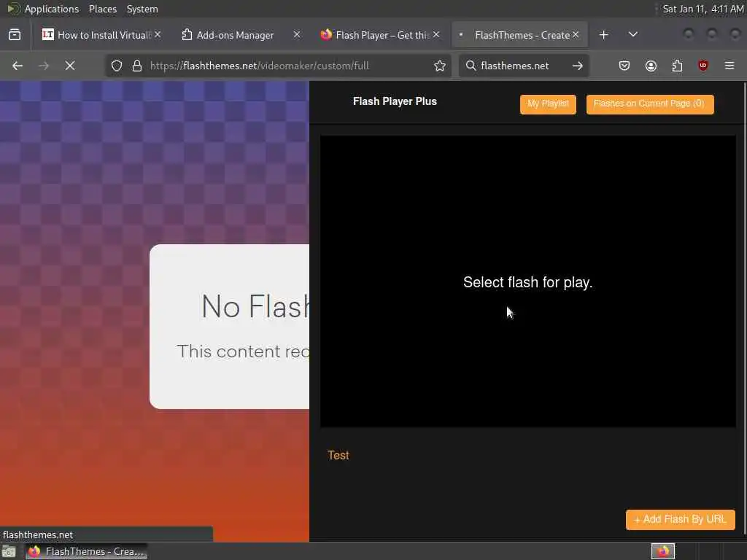Screen dimensions: 747x560
Task: Select the FlashThemes - Create tab
Action: pyautogui.click(x=519, y=35)
